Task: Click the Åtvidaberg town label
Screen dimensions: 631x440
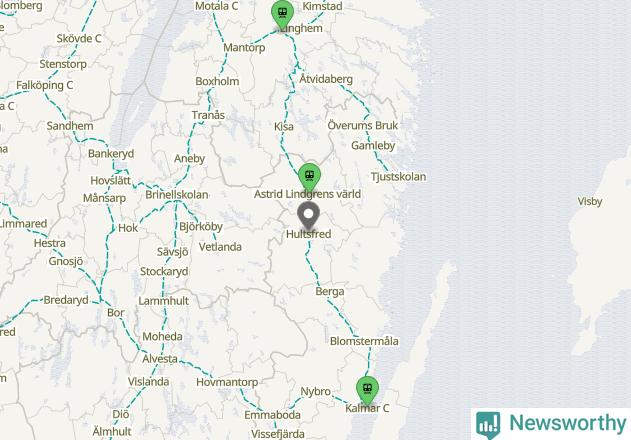Action: 326,79
